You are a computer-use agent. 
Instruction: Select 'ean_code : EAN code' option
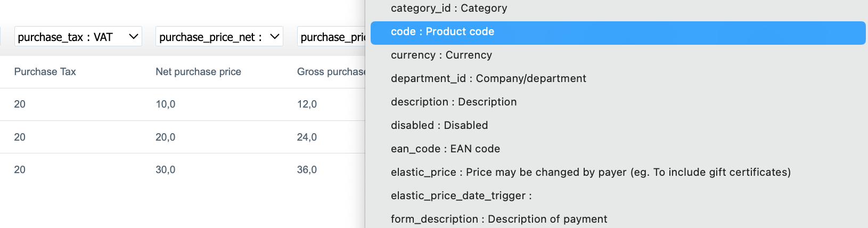click(445, 149)
